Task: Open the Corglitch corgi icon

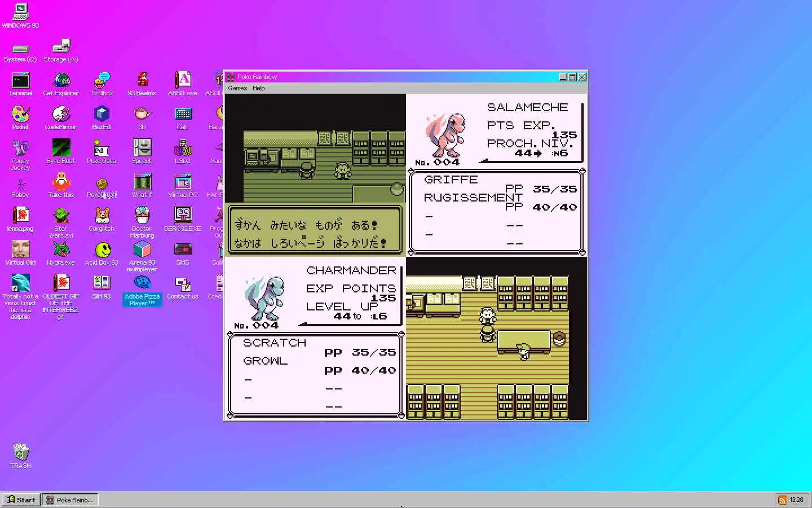Action: coord(101,220)
